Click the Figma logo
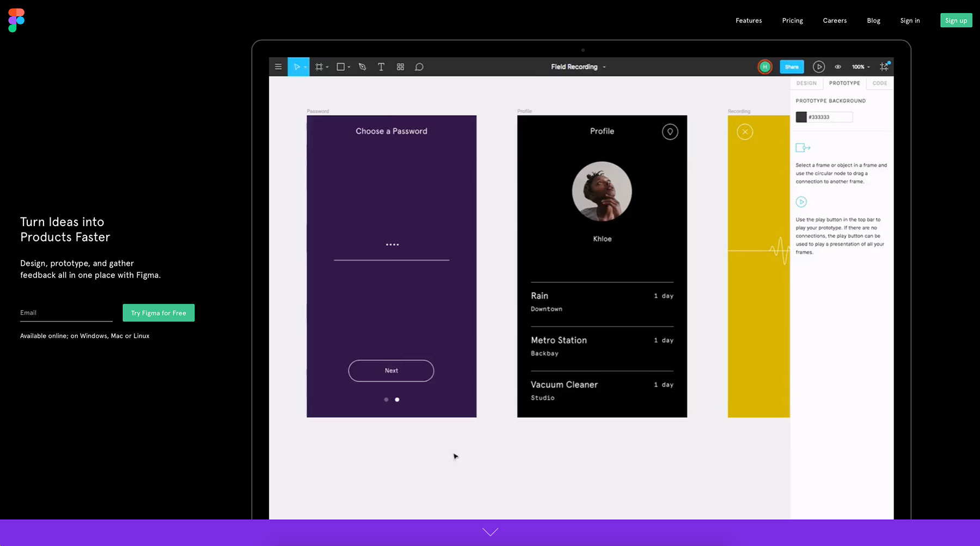This screenshot has height=546, width=980. tap(16, 20)
